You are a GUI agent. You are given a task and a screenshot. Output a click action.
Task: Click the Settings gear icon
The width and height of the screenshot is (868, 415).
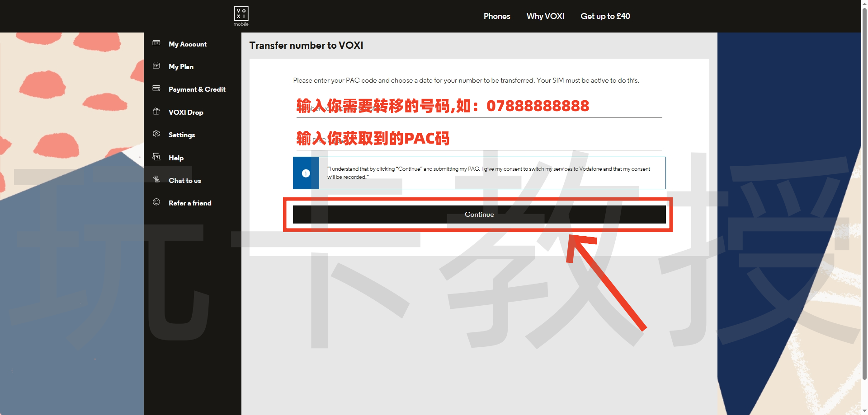point(156,134)
